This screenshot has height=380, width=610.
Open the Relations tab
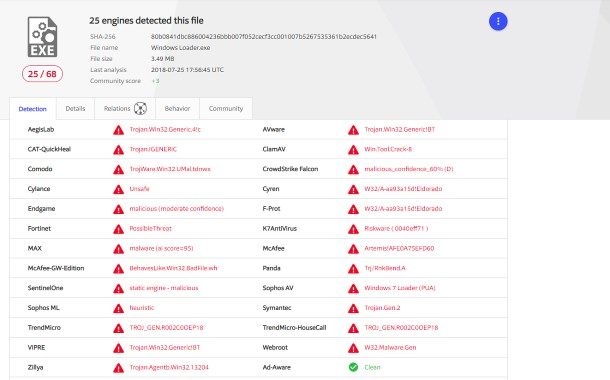[x=125, y=109]
